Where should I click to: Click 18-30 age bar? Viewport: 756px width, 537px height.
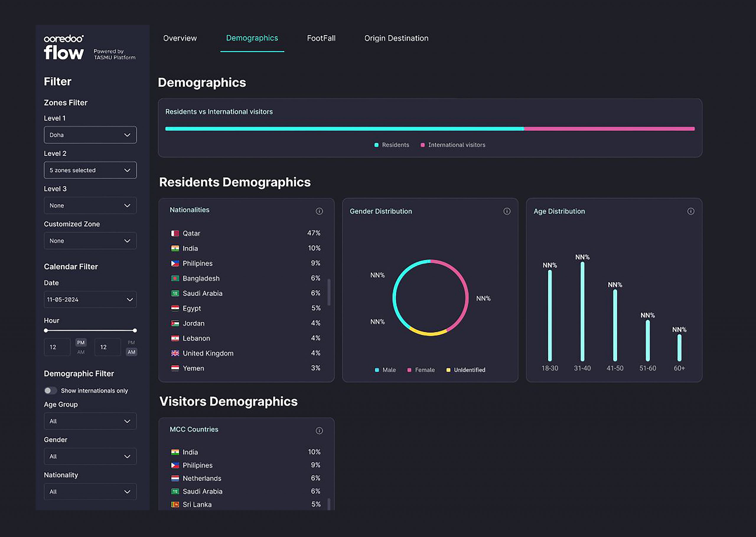550,316
